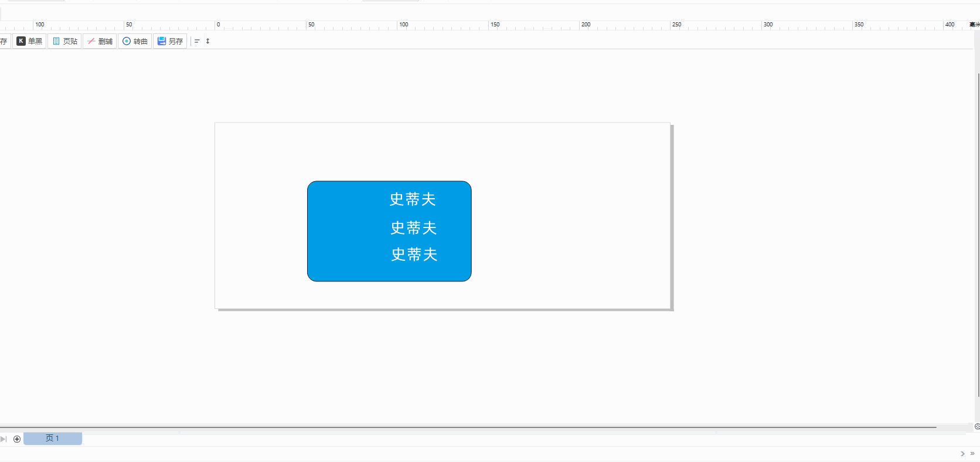Click the 删辅 remove guidelines button

pos(100,41)
